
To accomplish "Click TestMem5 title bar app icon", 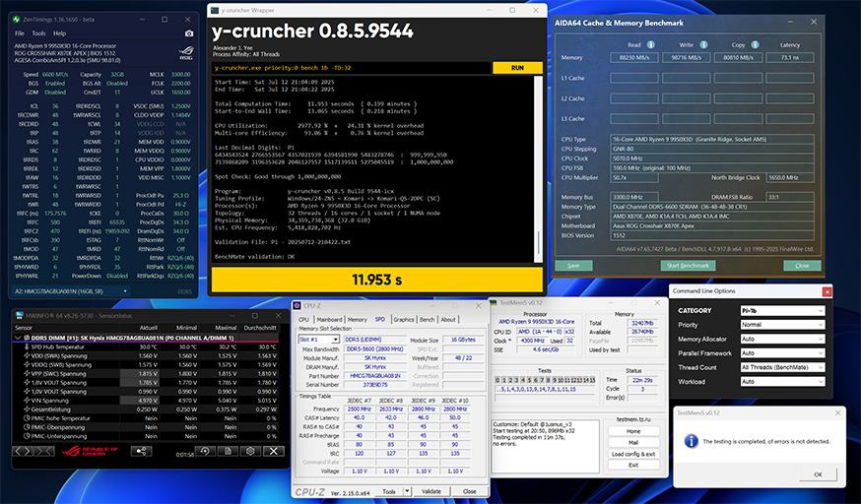I will 494,303.
